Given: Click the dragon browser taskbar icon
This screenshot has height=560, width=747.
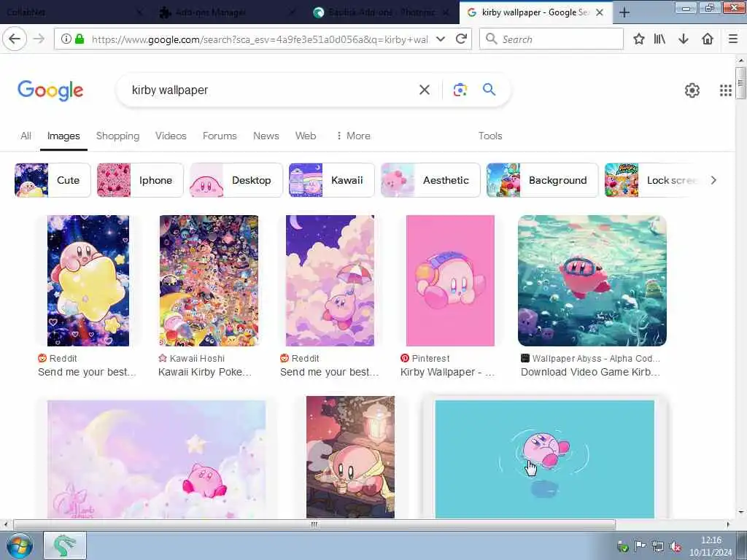Looking at the screenshot, I should coord(65,545).
